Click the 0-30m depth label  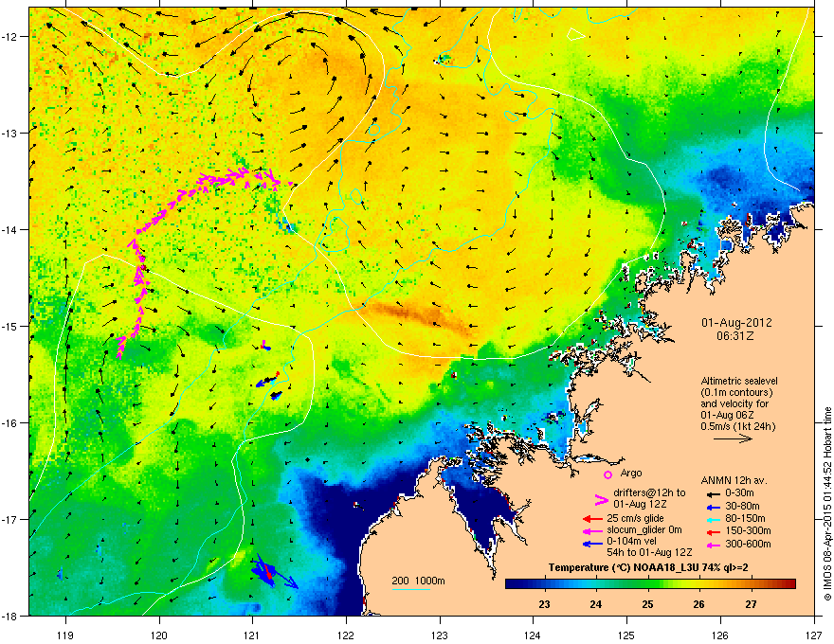pos(740,493)
